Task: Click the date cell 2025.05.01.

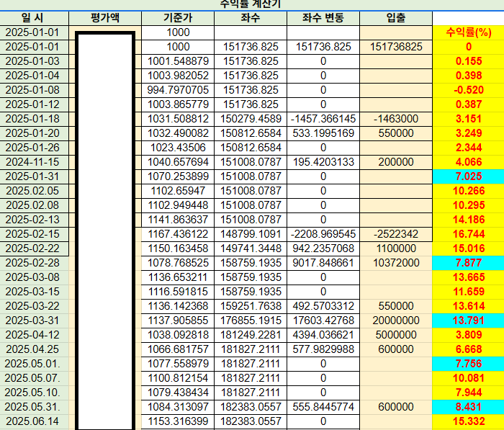Action: (34, 364)
